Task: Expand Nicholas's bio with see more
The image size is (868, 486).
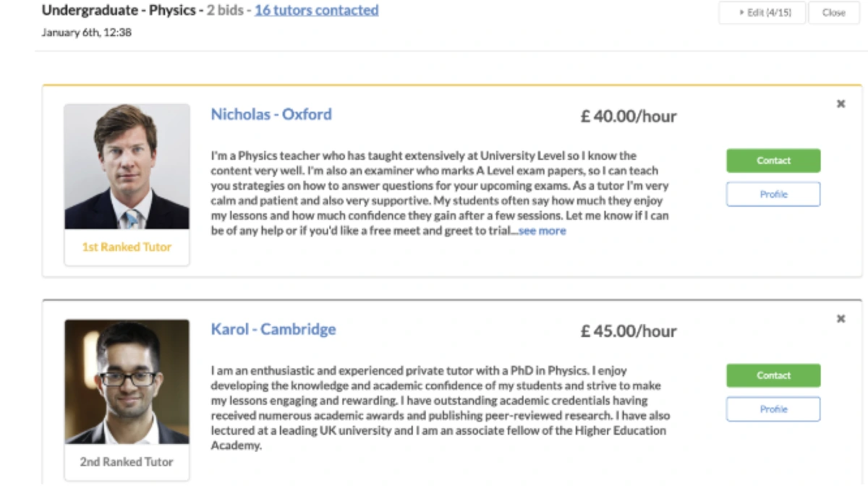Action: point(542,231)
